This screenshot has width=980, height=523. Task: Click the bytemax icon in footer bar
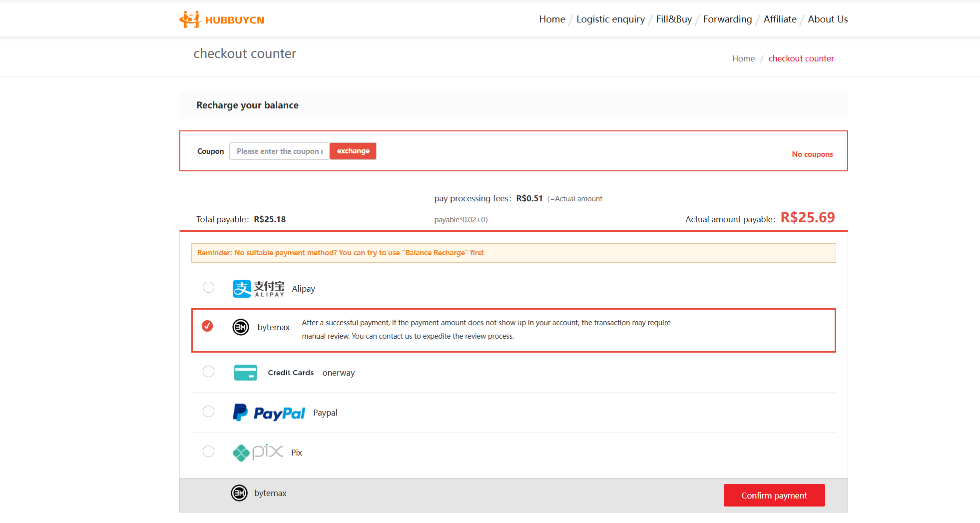coord(239,493)
